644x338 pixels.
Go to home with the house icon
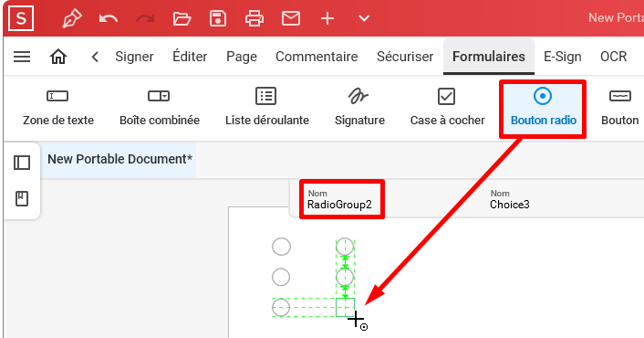(58, 57)
